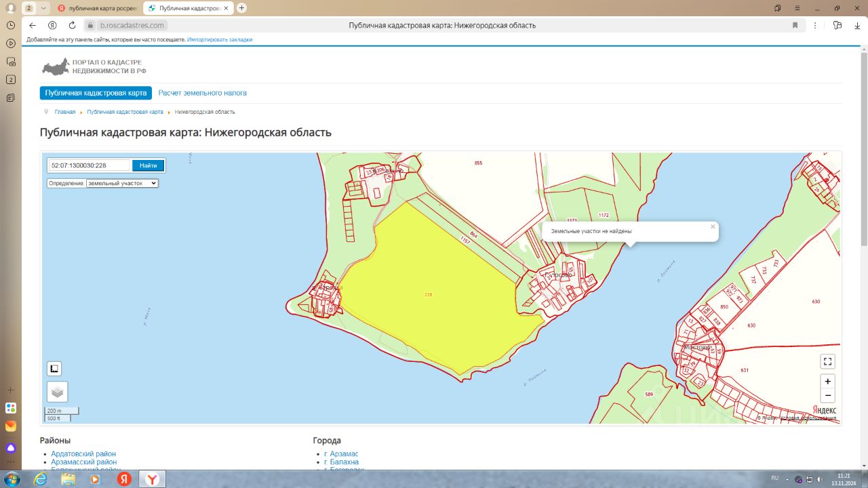
Task: Open the Windows Start menu
Action: click(12, 479)
